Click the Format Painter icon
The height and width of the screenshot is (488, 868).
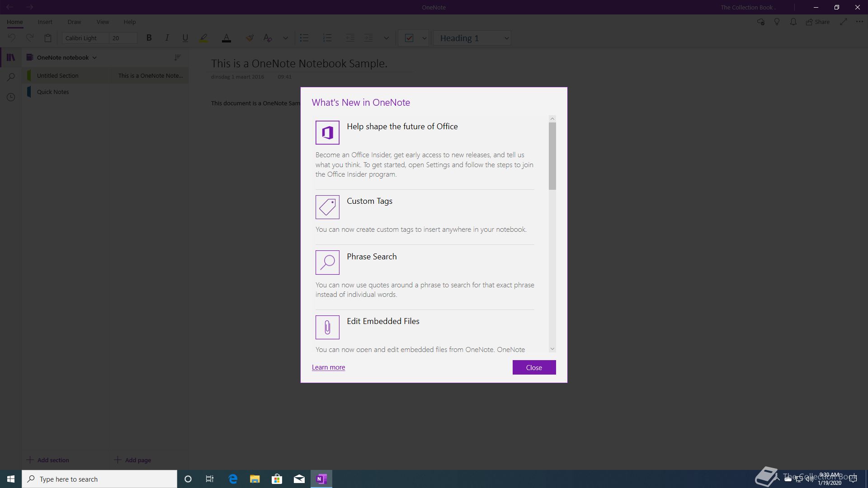(x=250, y=38)
